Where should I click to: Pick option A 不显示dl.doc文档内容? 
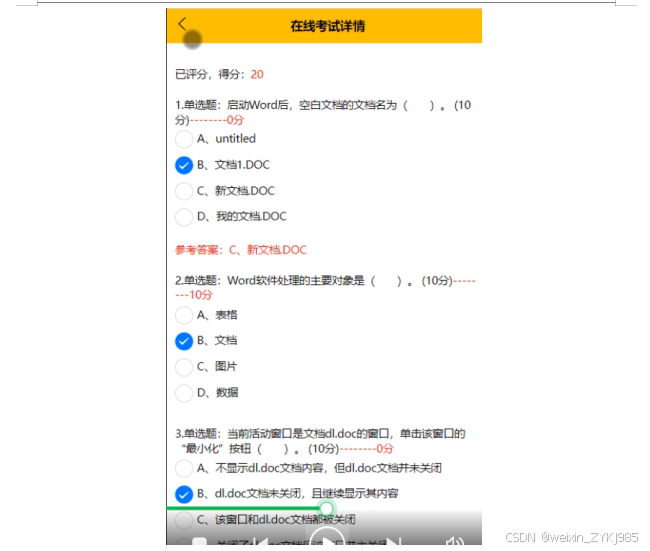pyautogui.click(x=184, y=468)
